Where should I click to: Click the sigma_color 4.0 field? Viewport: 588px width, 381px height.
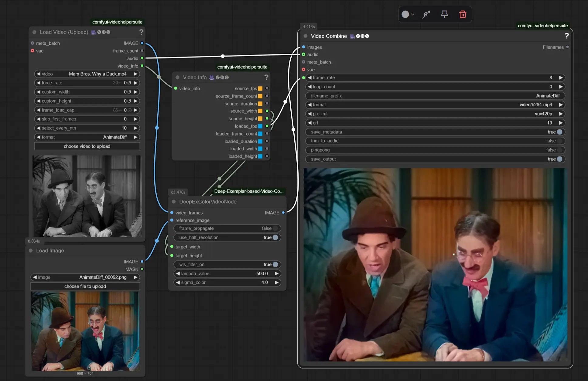227,283
